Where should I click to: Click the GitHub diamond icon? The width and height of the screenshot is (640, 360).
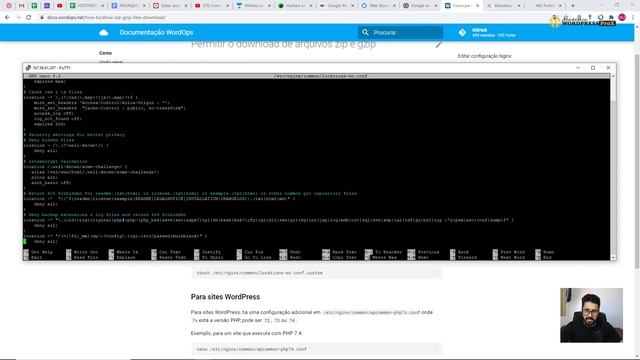[x=462, y=32]
